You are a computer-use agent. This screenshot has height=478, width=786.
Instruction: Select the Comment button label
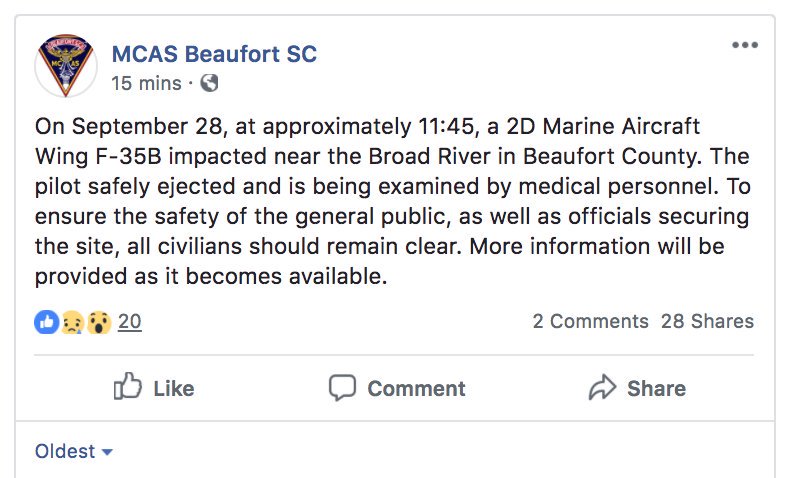pos(416,389)
